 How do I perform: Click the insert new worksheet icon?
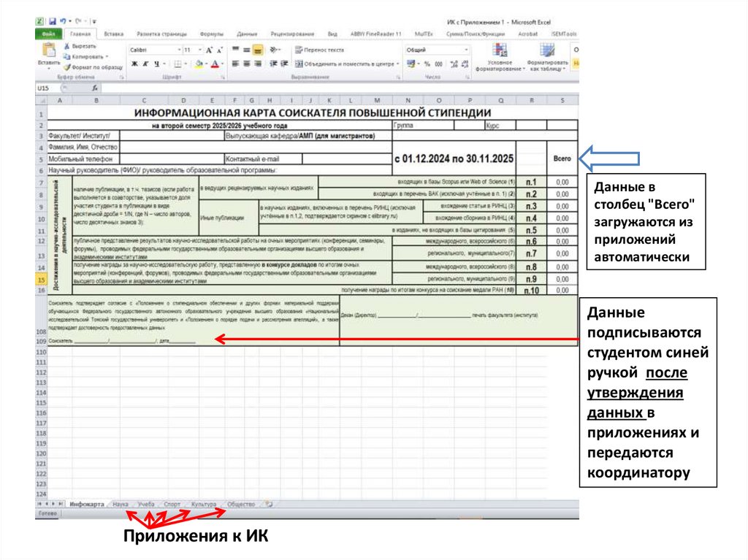pyautogui.click(x=269, y=505)
